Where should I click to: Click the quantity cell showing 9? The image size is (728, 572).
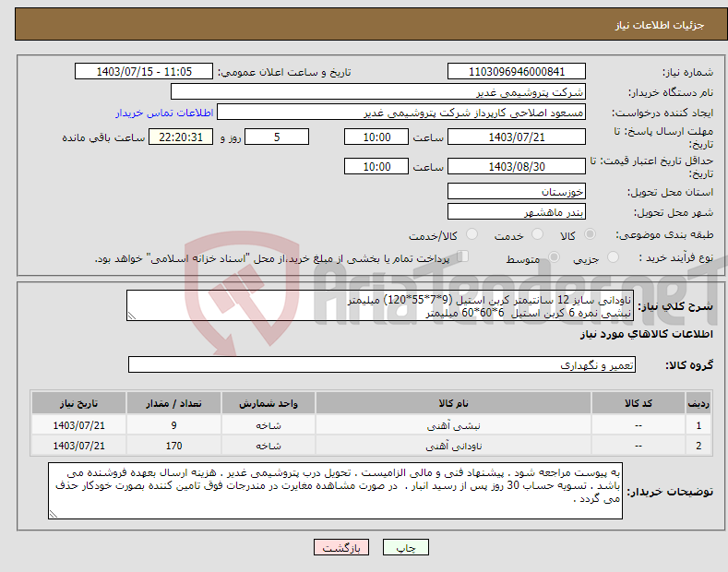[x=173, y=425]
